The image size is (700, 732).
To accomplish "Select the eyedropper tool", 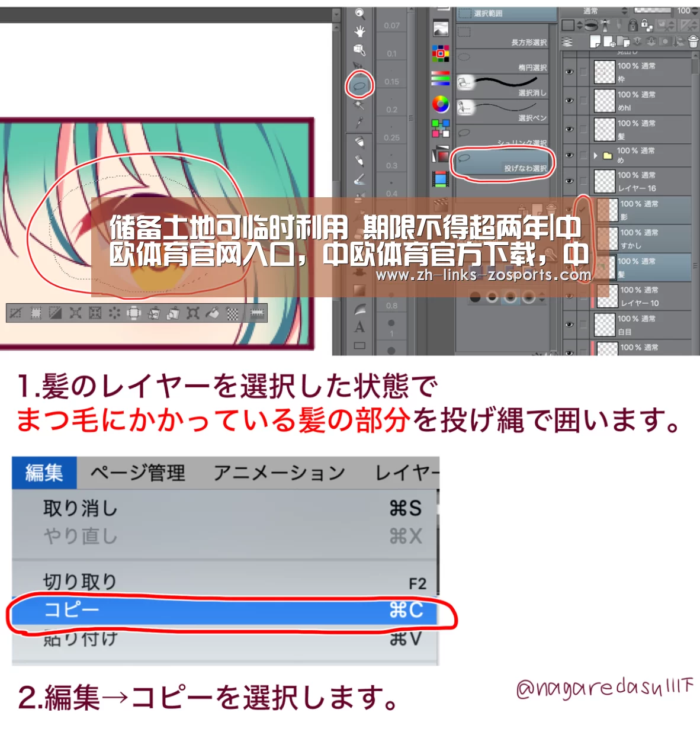I will [x=359, y=123].
